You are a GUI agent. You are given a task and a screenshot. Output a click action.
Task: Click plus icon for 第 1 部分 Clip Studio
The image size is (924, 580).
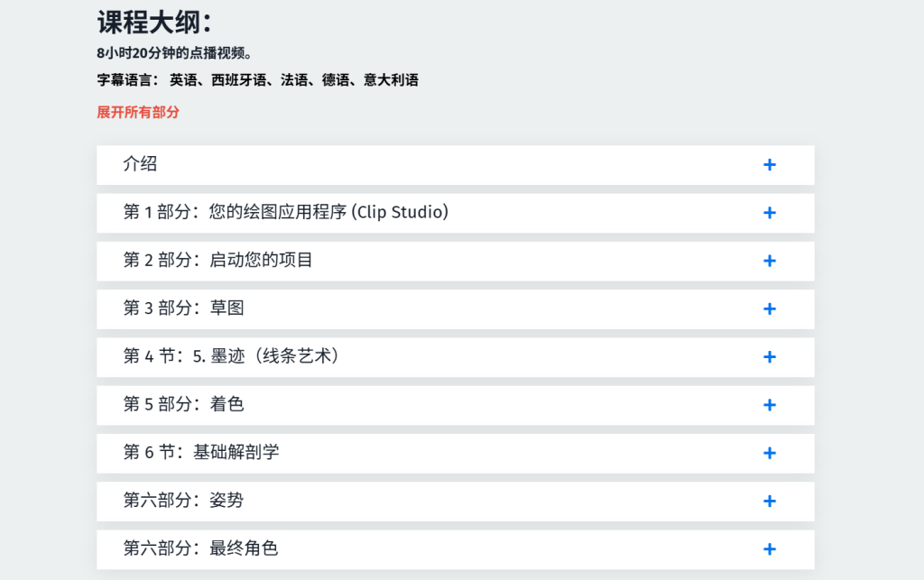[x=769, y=213]
